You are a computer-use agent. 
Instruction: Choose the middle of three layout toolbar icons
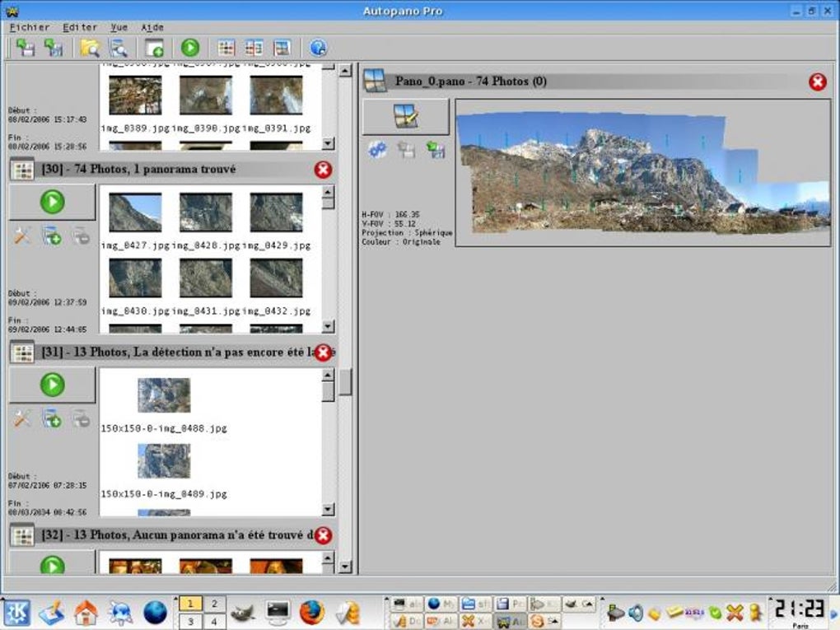coord(254,48)
